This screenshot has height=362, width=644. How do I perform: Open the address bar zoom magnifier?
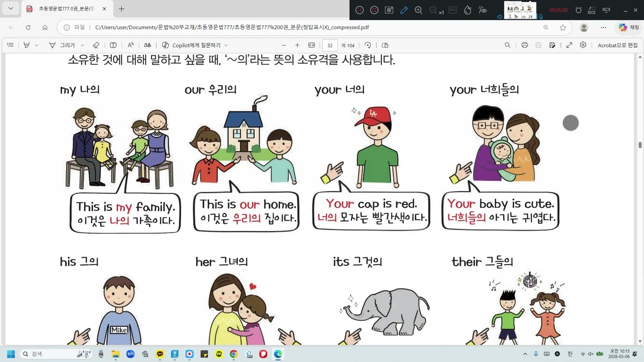(546, 28)
